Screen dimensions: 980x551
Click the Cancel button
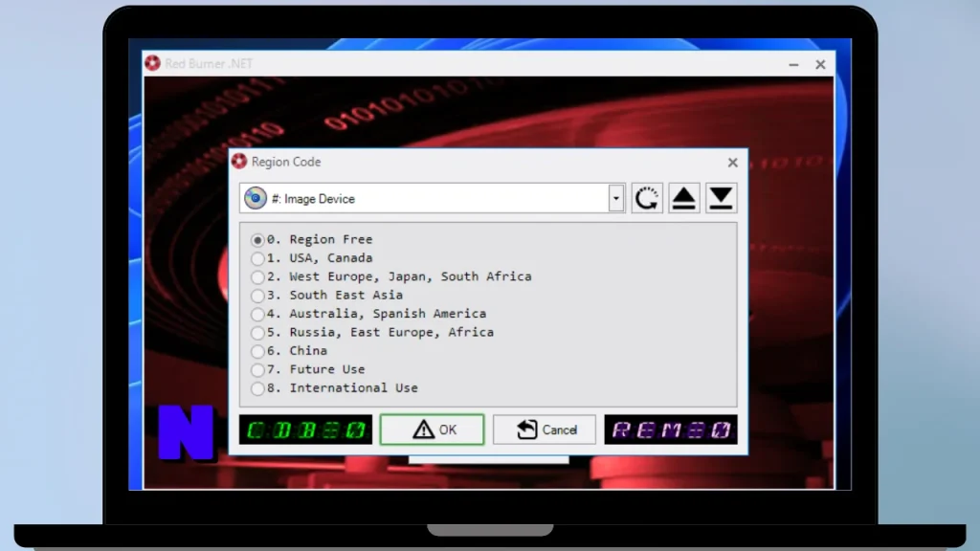point(545,430)
